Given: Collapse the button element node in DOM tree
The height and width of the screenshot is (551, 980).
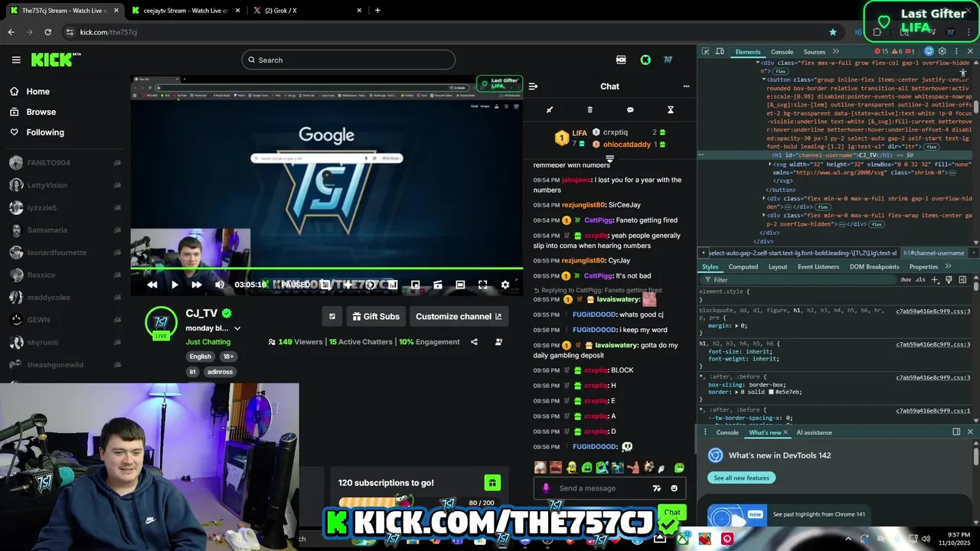Looking at the screenshot, I should (x=763, y=80).
